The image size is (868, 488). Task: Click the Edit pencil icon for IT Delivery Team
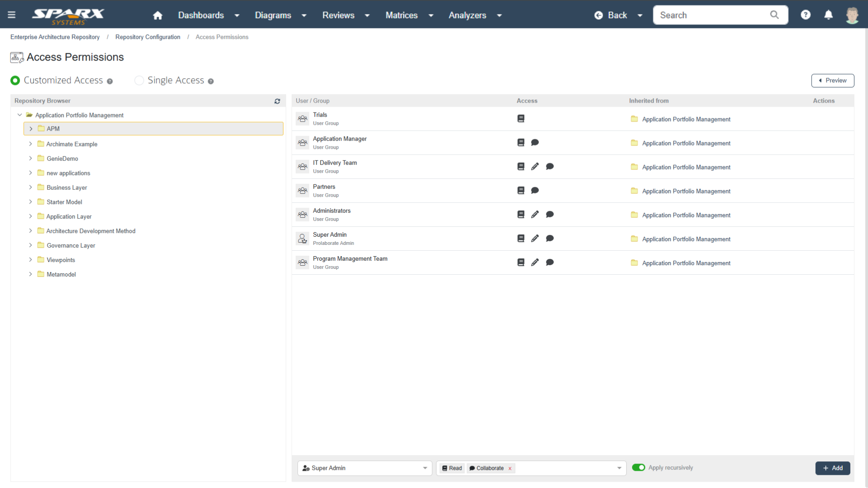tap(535, 166)
